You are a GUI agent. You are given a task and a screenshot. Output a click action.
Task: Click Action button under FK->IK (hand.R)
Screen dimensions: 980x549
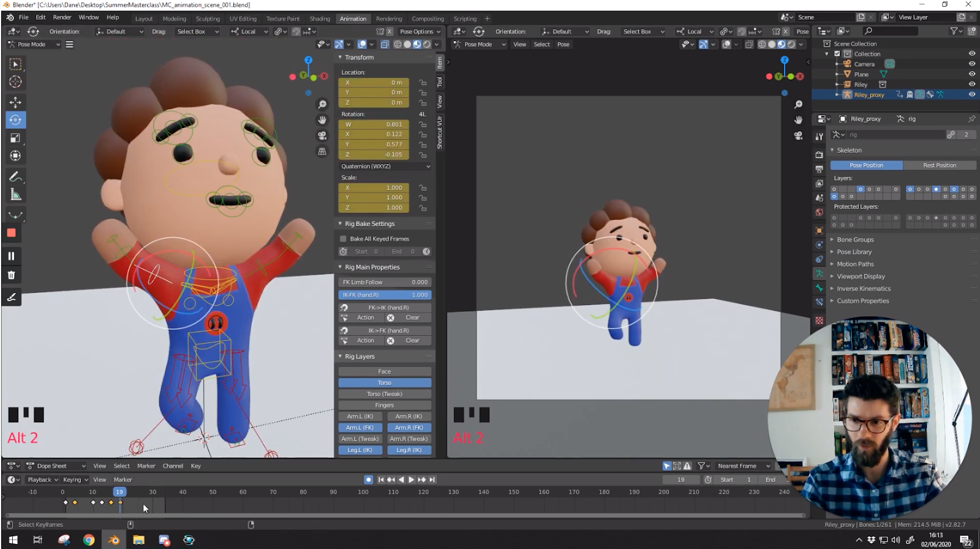(366, 318)
